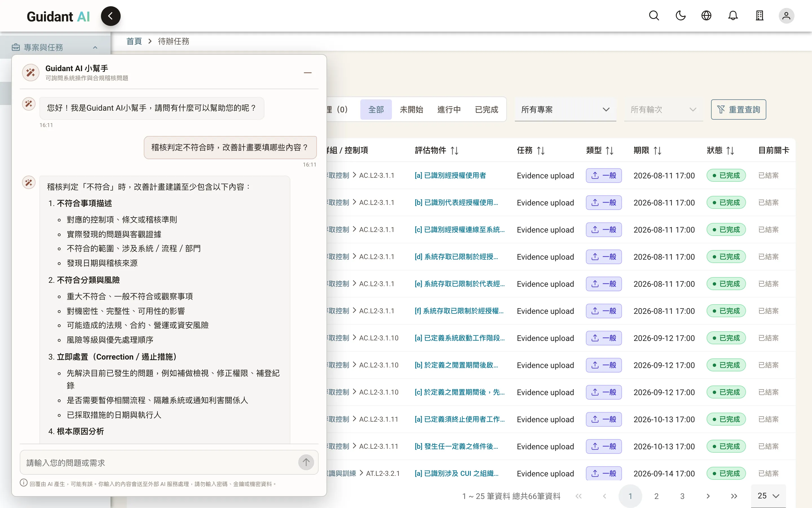Screen dimensions: 812x508
Task: Open the search icon in header
Action: click(x=654, y=16)
